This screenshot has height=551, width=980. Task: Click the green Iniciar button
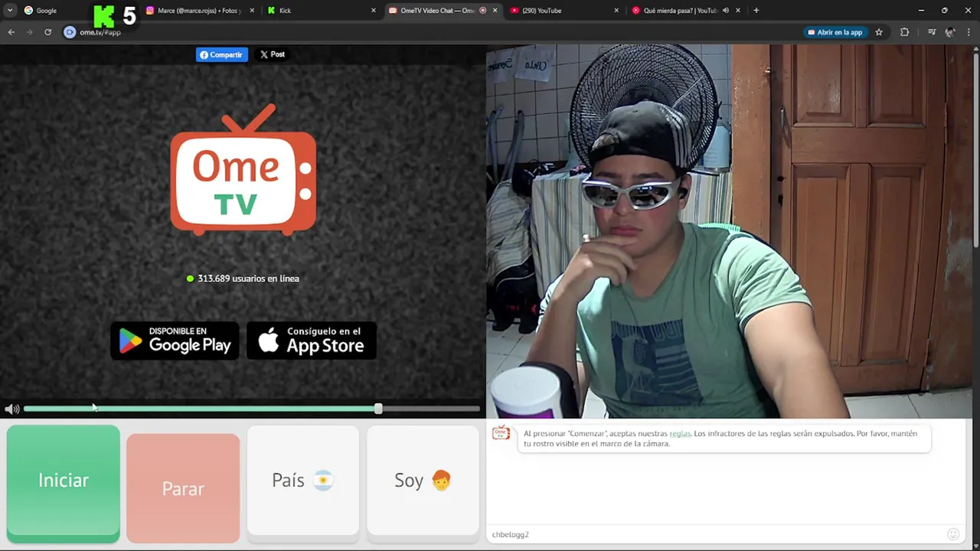pyautogui.click(x=64, y=484)
